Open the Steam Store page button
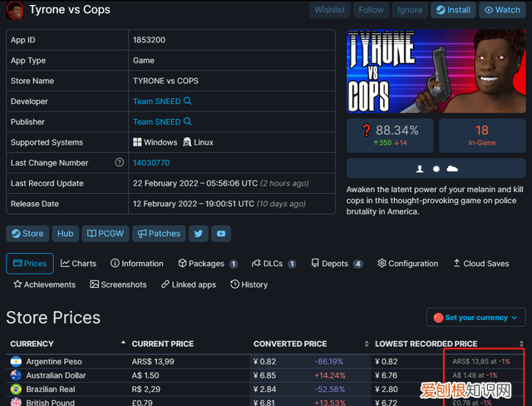This screenshot has width=532, height=406. 27,234
